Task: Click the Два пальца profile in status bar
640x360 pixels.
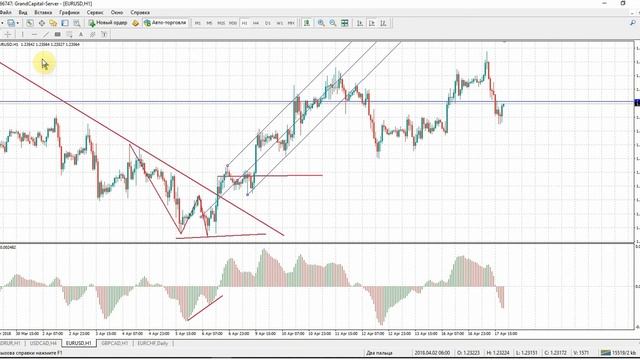Action: point(379,353)
